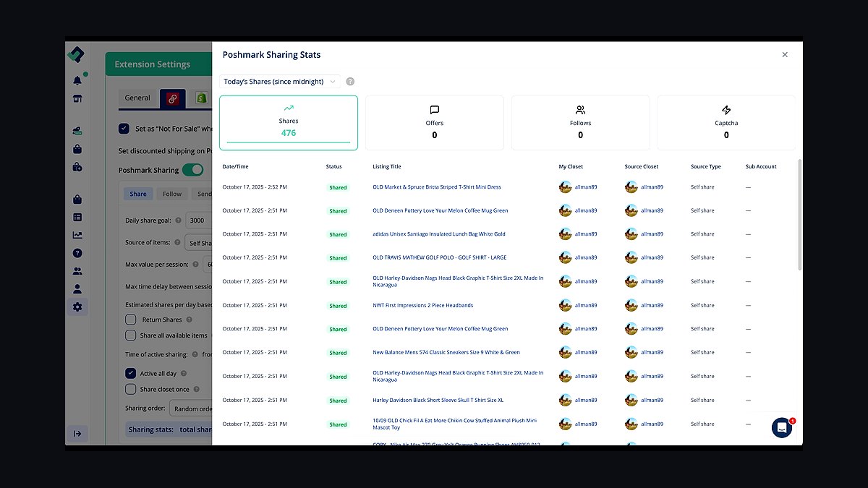Click help icon next to Return Shares

(x=190, y=320)
